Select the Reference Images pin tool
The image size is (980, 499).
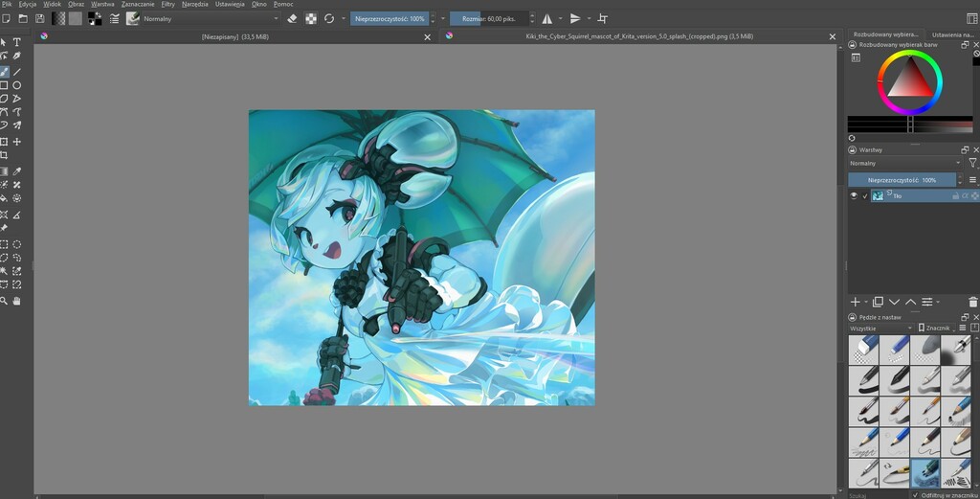(5, 228)
